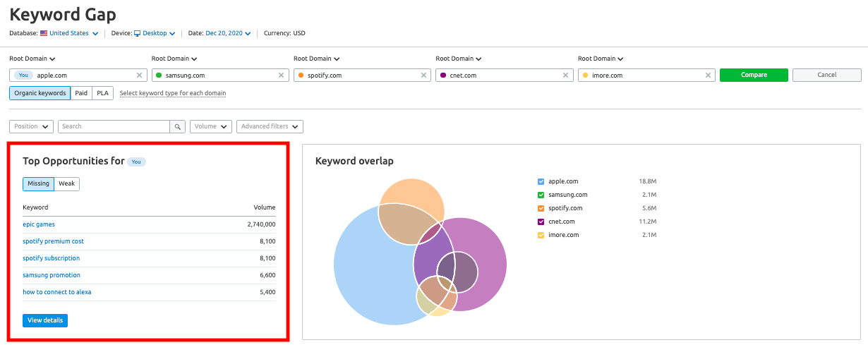
Task: Click the imore.com domain input field
Action: [x=646, y=75]
